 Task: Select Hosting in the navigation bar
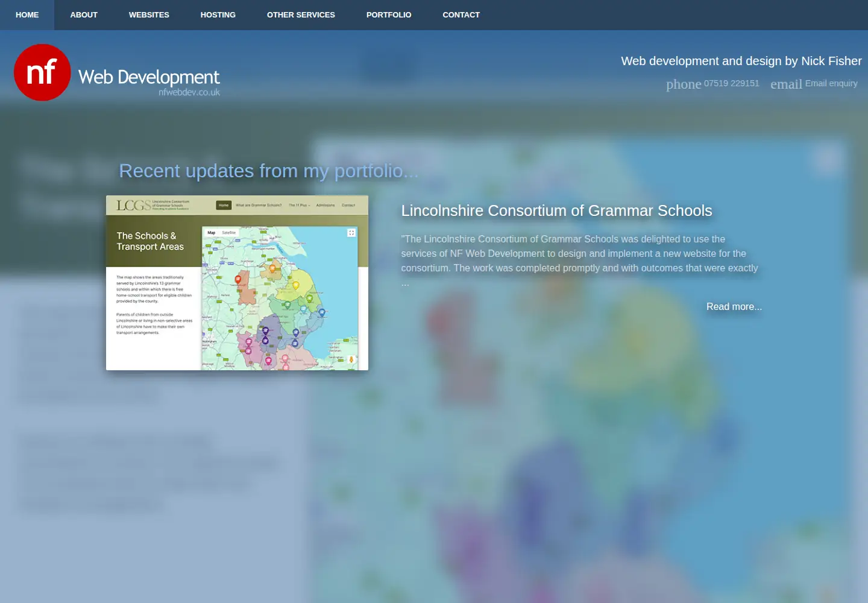218,15
